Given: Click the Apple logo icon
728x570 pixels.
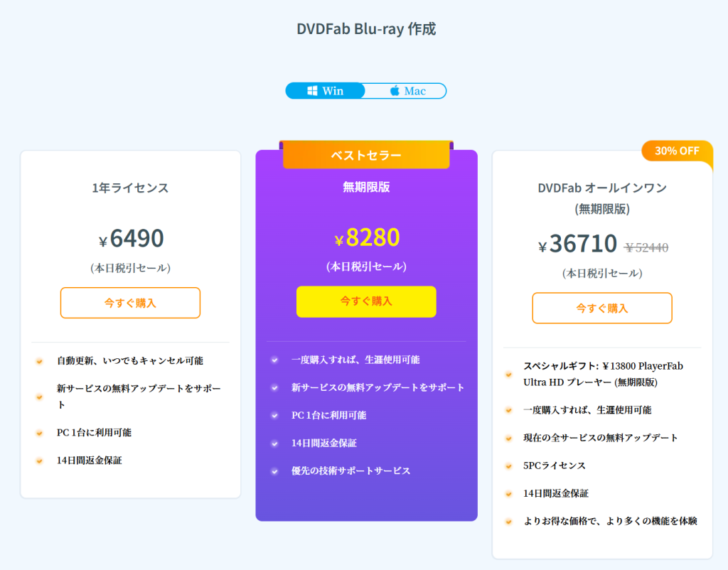Looking at the screenshot, I should tap(395, 90).
